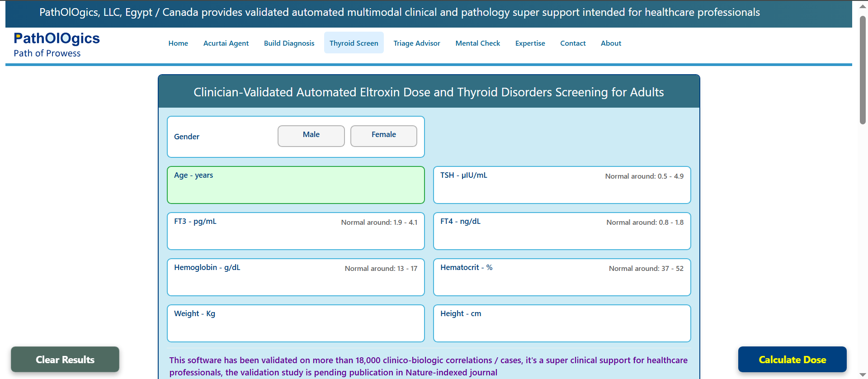This screenshot has width=868, height=379.
Task: Click the Calculate Dose button
Action: click(792, 360)
